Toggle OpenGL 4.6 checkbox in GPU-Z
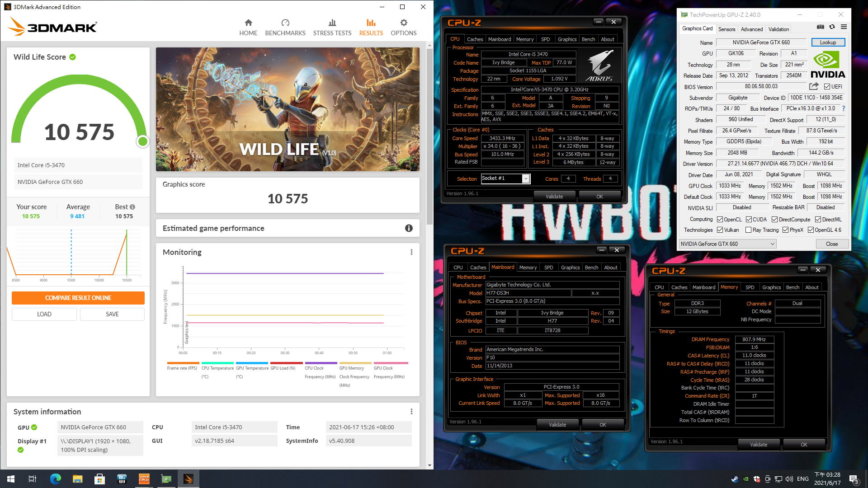The image size is (868, 488). (x=811, y=230)
